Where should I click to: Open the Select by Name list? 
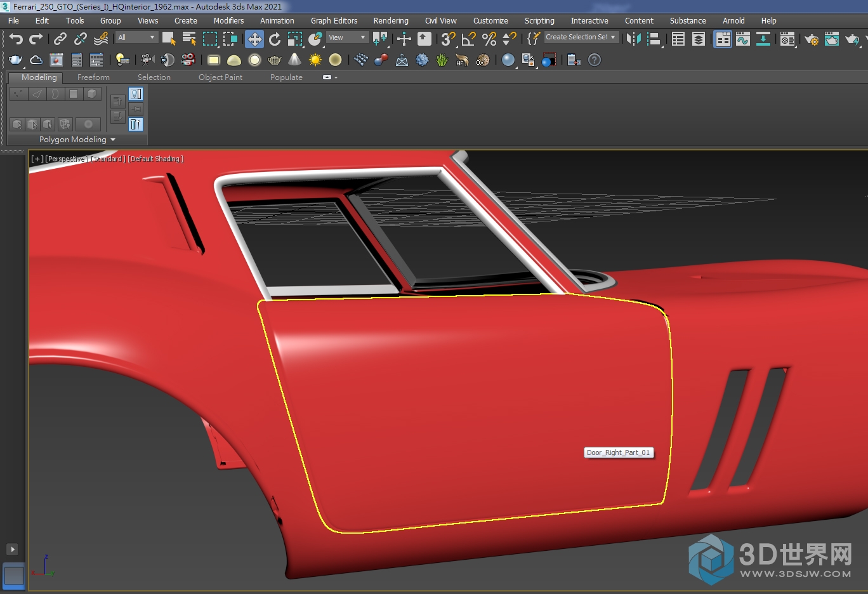coord(189,39)
